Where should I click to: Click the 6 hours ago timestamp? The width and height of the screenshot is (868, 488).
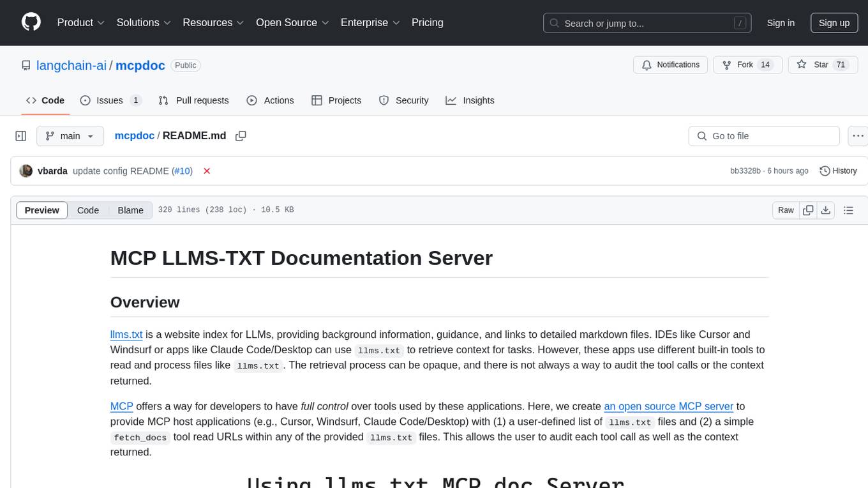click(787, 171)
